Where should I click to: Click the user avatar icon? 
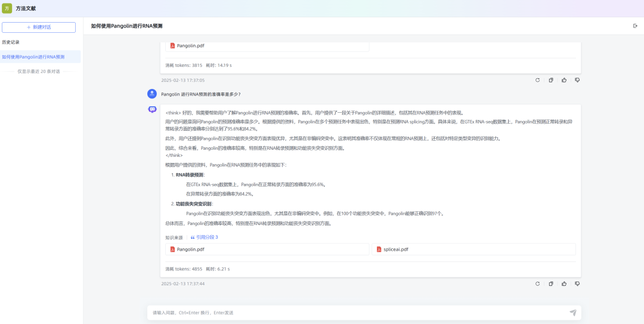coord(152,94)
